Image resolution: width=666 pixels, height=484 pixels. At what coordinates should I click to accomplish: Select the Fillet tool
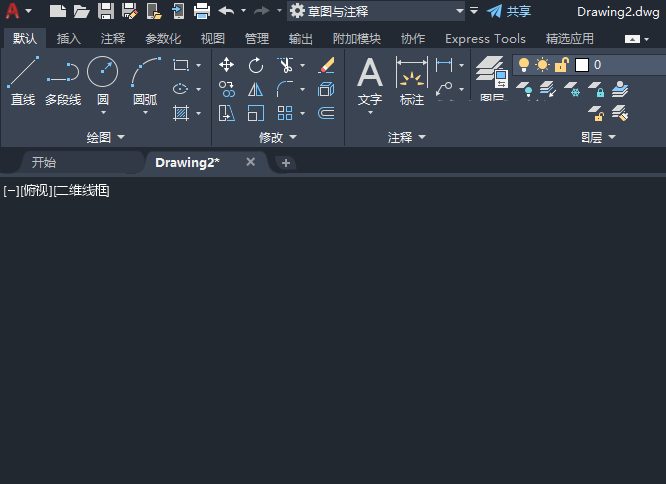(x=285, y=89)
